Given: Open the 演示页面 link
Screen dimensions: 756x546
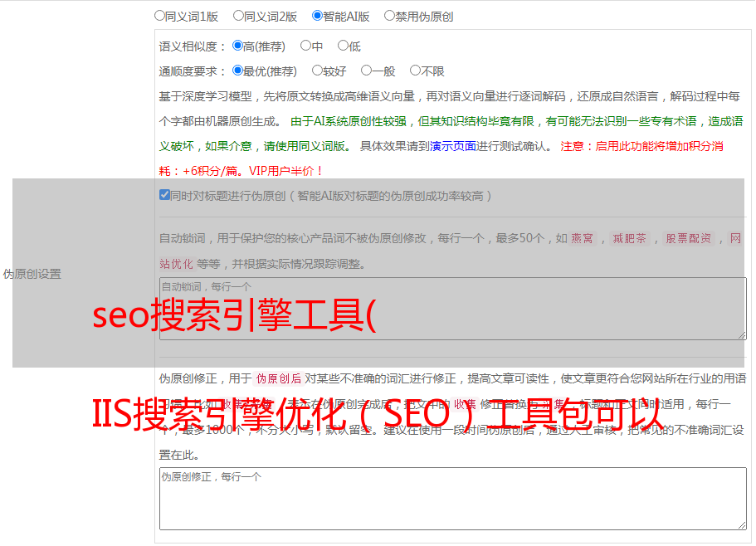Looking at the screenshot, I should pos(452,146).
